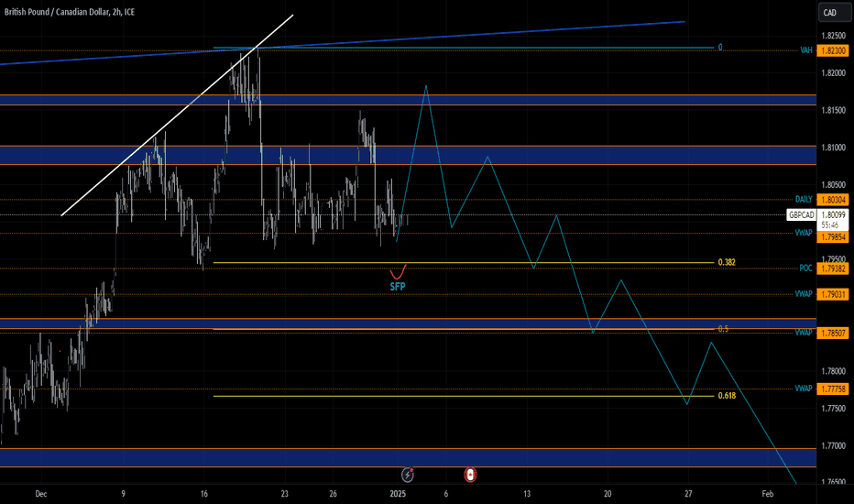This screenshot has width=854, height=504.
Task: Click the 1.79854 VWAP price tag
Action: coord(833,237)
